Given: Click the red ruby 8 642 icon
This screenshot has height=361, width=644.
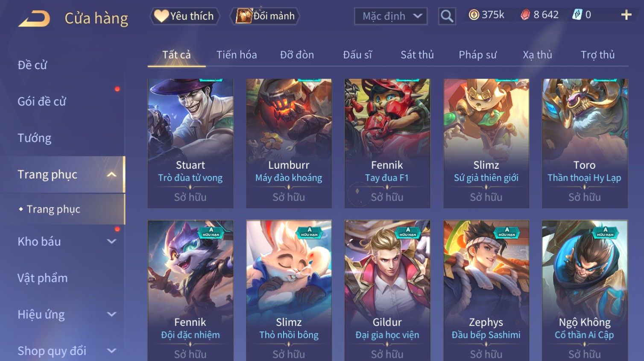Looking at the screenshot, I should pos(525,15).
